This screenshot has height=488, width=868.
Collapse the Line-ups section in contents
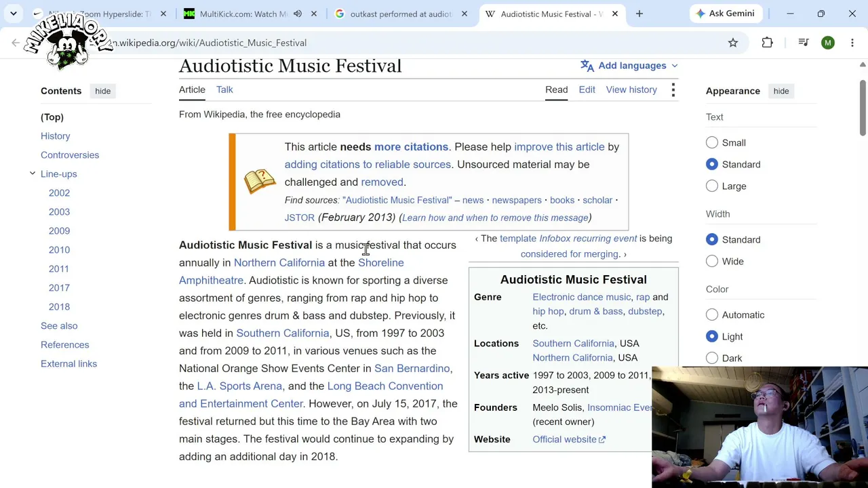click(x=32, y=174)
